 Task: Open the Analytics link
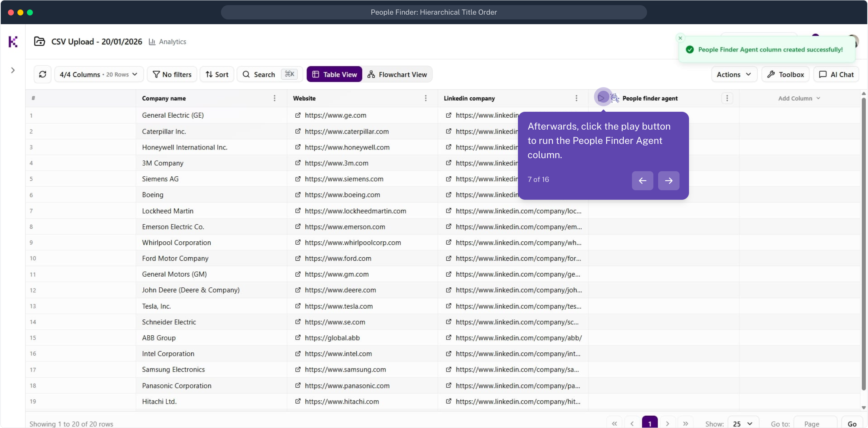pos(168,42)
